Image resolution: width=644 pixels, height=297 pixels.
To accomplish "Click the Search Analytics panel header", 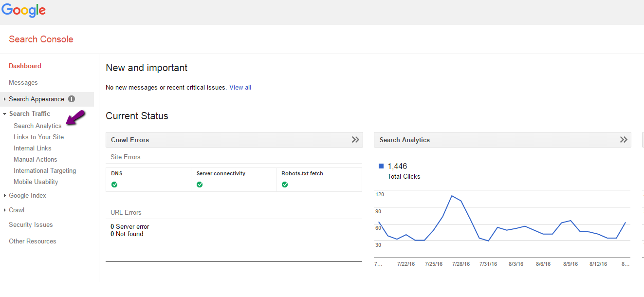I will click(502, 140).
